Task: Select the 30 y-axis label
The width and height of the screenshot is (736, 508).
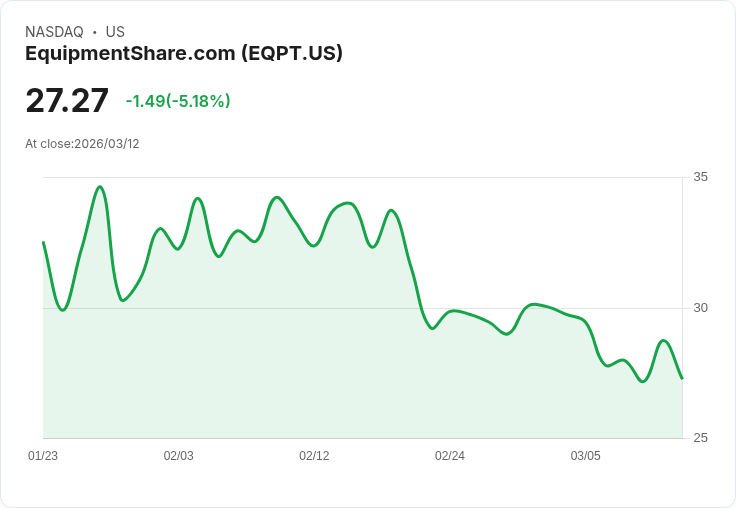Action: coord(700,307)
